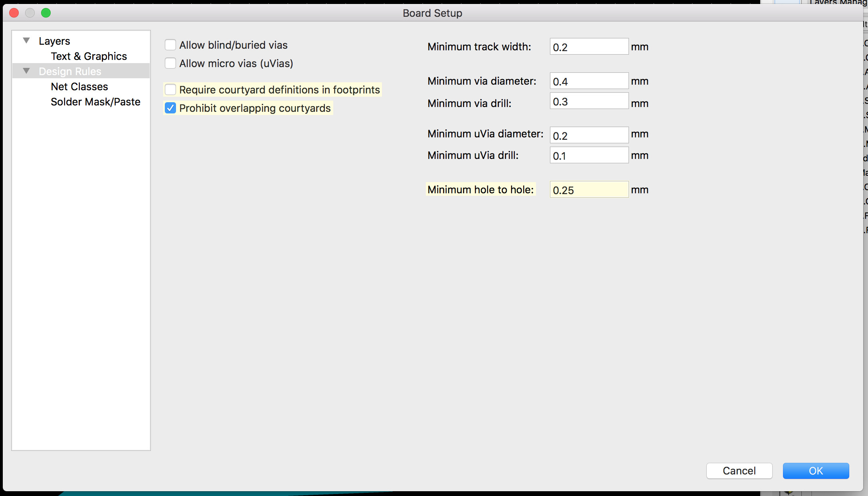Click the Minimum hole to hole field

click(589, 190)
